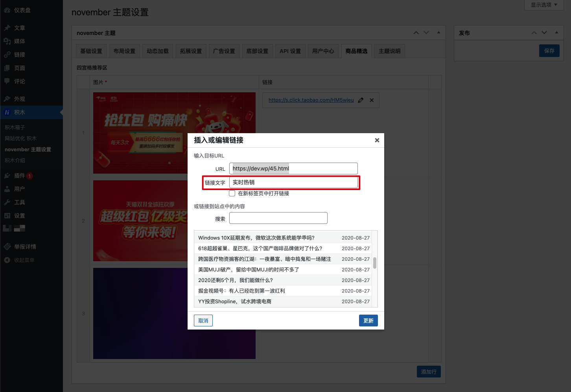Select result '2020还剩5个月，我们能做什么?'
The image size is (571, 392).
[283, 280]
